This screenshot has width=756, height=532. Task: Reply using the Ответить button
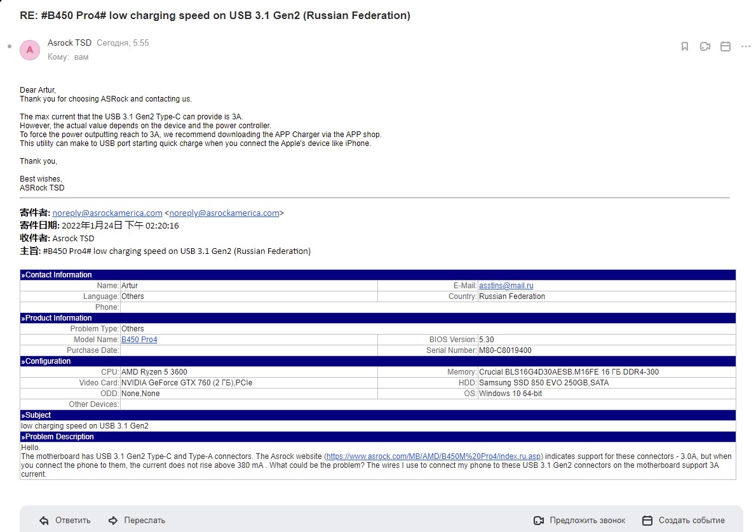pyautogui.click(x=65, y=521)
